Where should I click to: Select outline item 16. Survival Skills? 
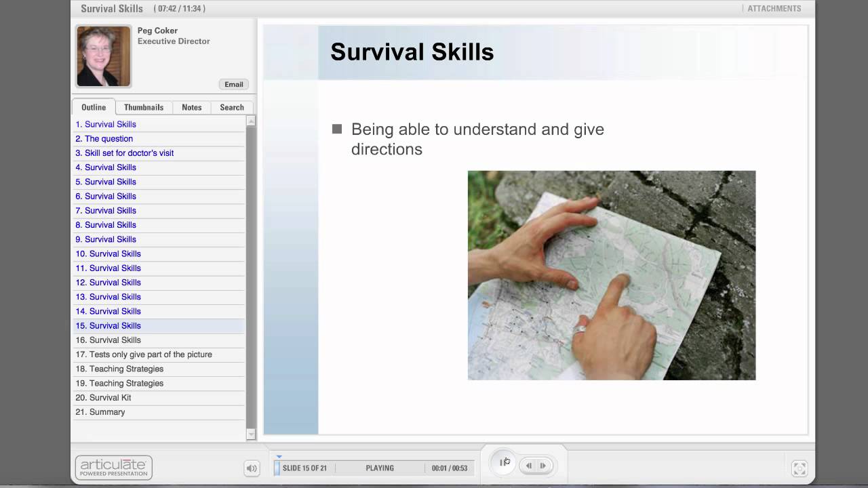click(x=159, y=340)
